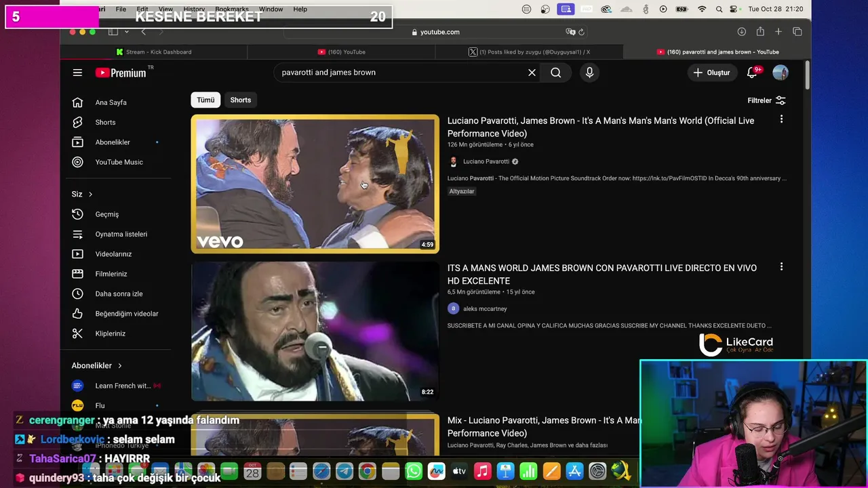This screenshot has width=868, height=488.
Task: Click Safari reload page icon
Action: [581, 32]
